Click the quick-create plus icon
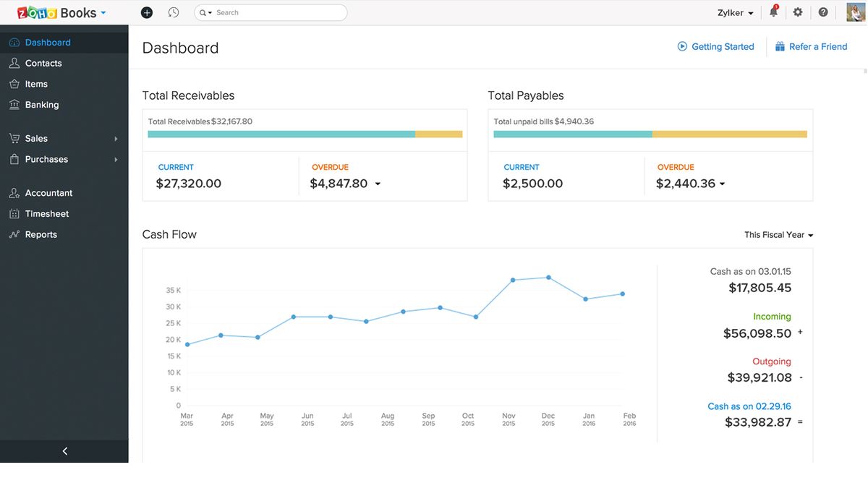The height and width of the screenshot is (488, 868). (146, 12)
